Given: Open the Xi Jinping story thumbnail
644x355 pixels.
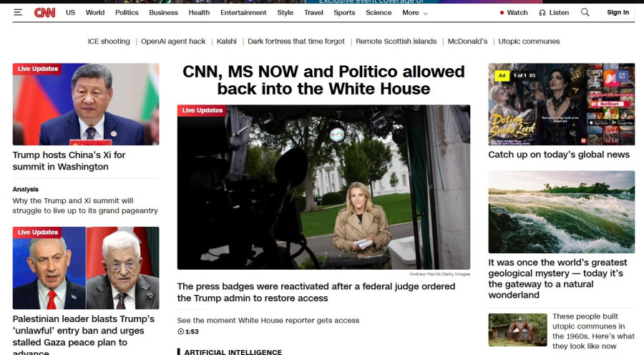Looking at the screenshot, I should pyautogui.click(x=86, y=104).
